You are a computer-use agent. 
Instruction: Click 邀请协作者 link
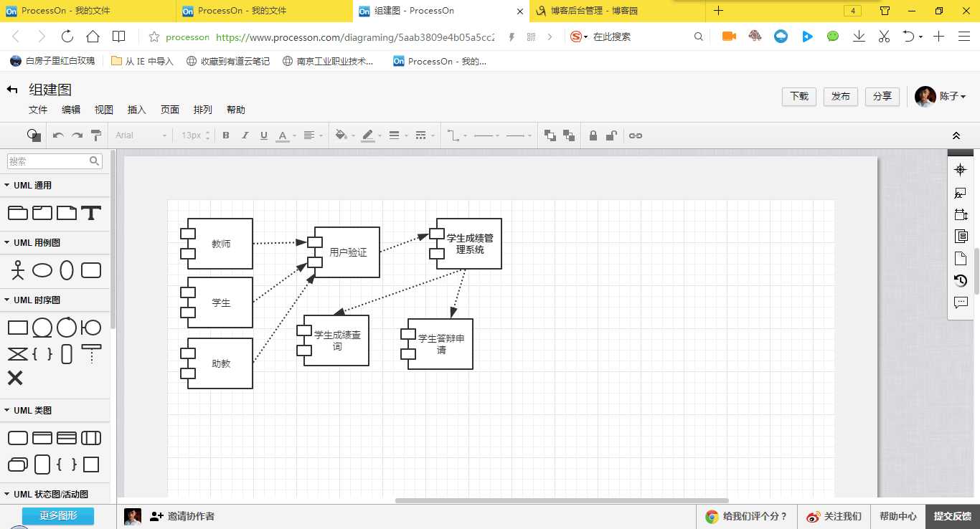coord(182,516)
